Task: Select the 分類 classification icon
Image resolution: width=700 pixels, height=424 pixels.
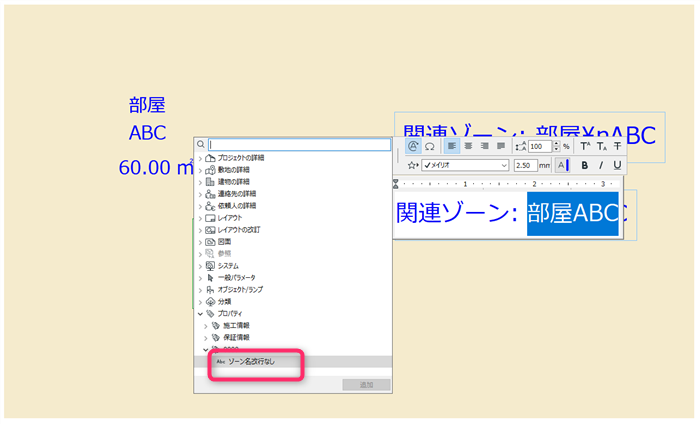Action: click(x=210, y=302)
